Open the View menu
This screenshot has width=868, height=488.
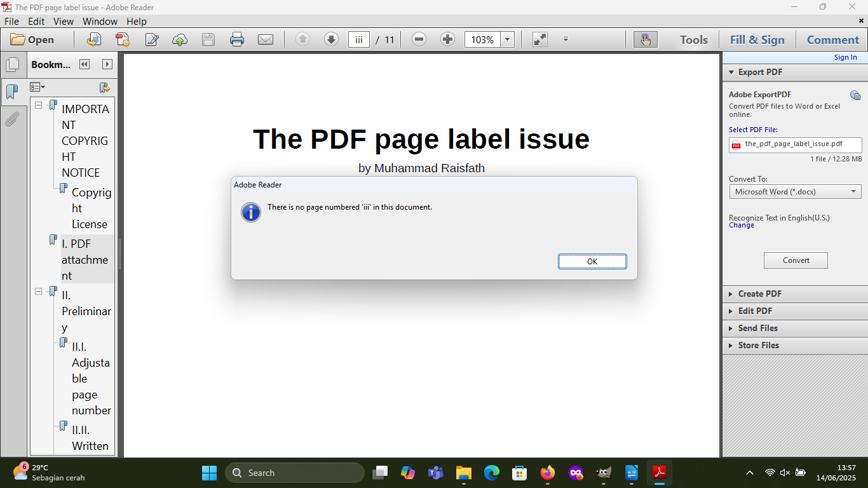tap(64, 21)
